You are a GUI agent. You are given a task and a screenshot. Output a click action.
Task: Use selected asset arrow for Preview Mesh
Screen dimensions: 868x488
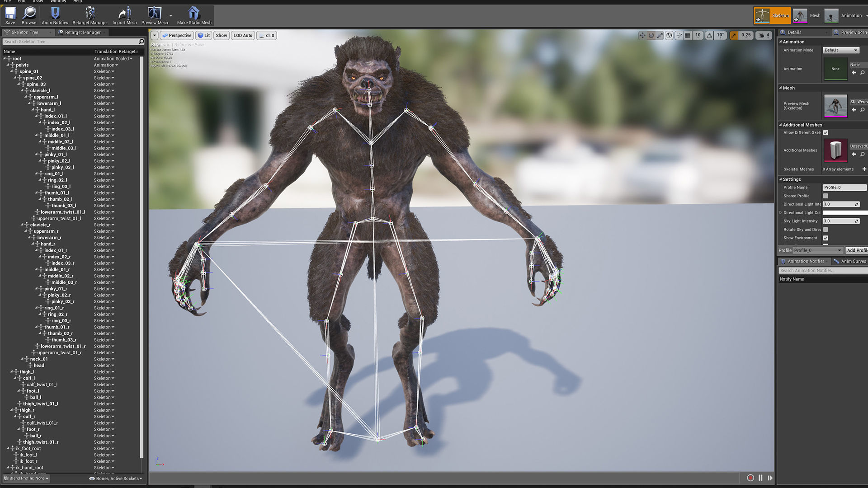854,110
